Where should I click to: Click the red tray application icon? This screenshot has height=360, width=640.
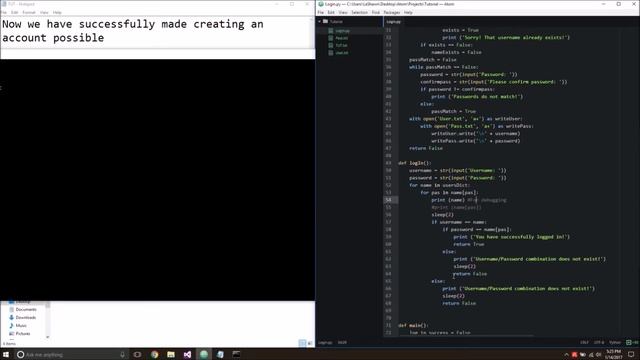(574, 355)
